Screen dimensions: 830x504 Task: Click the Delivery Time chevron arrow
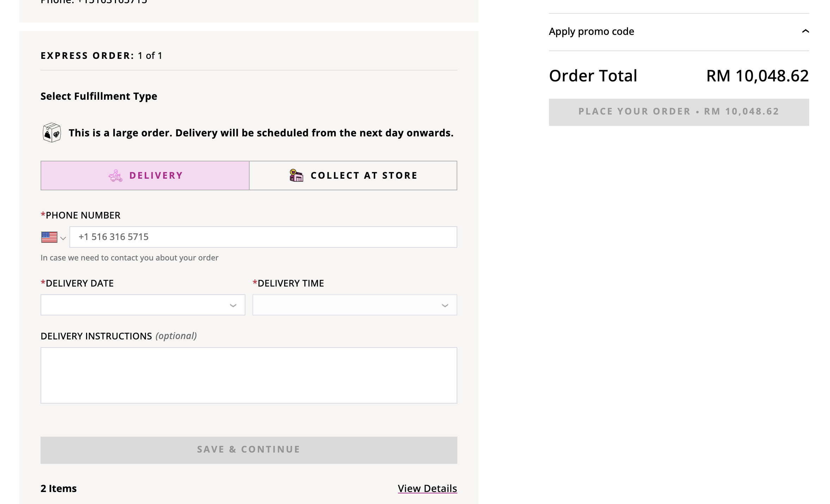[x=445, y=306]
